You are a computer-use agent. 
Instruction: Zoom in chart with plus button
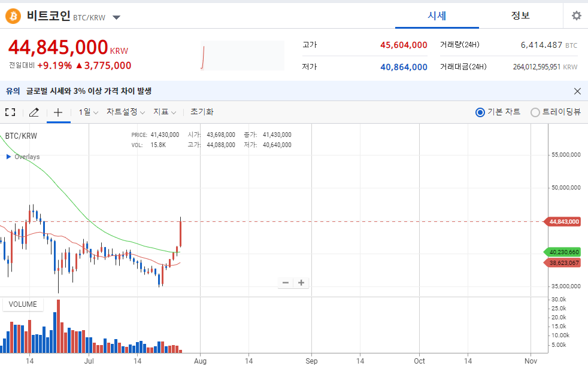(301, 282)
